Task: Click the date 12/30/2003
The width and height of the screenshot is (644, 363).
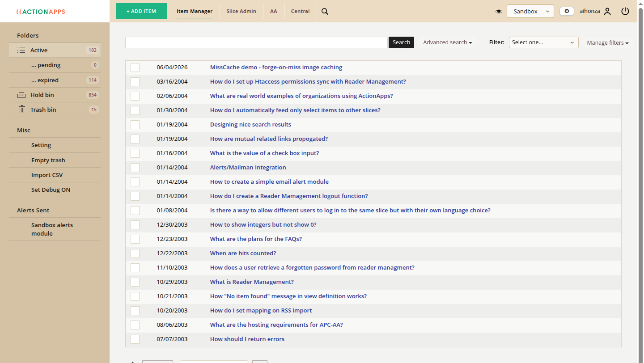Action: (172, 225)
